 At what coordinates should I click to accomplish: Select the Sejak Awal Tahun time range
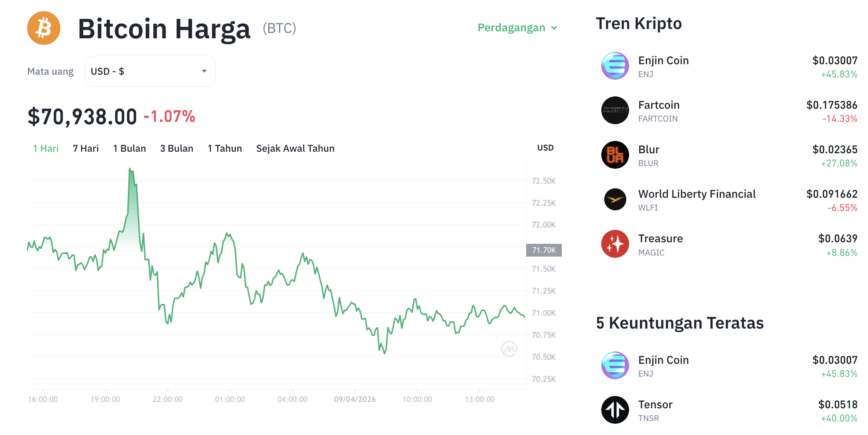[x=295, y=148]
